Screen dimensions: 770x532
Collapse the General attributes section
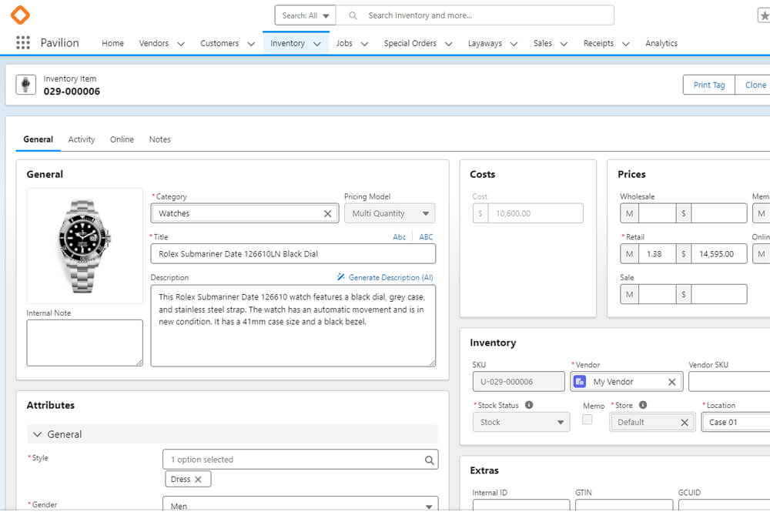tap(37, 434)
